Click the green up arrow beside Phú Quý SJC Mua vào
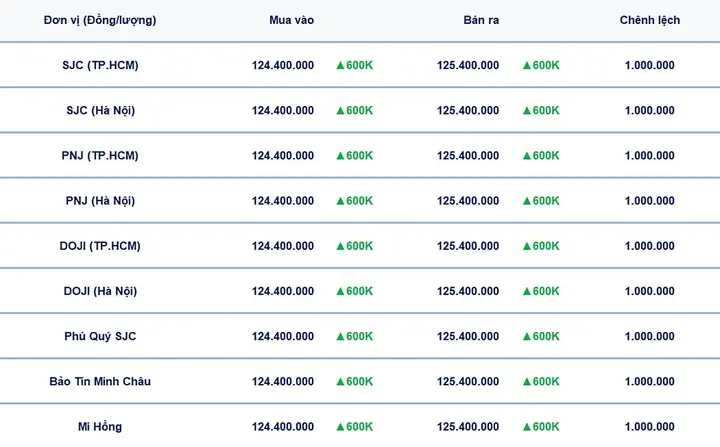 click(x=340, y=336)
